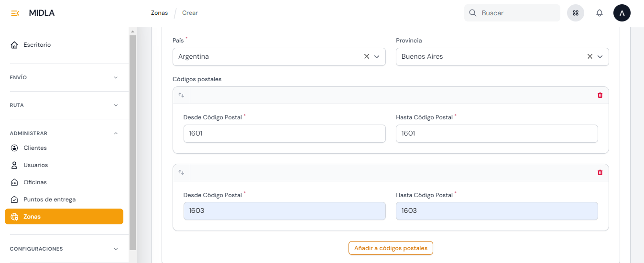Delete the 1603 postal code row

tap(600, 173)
